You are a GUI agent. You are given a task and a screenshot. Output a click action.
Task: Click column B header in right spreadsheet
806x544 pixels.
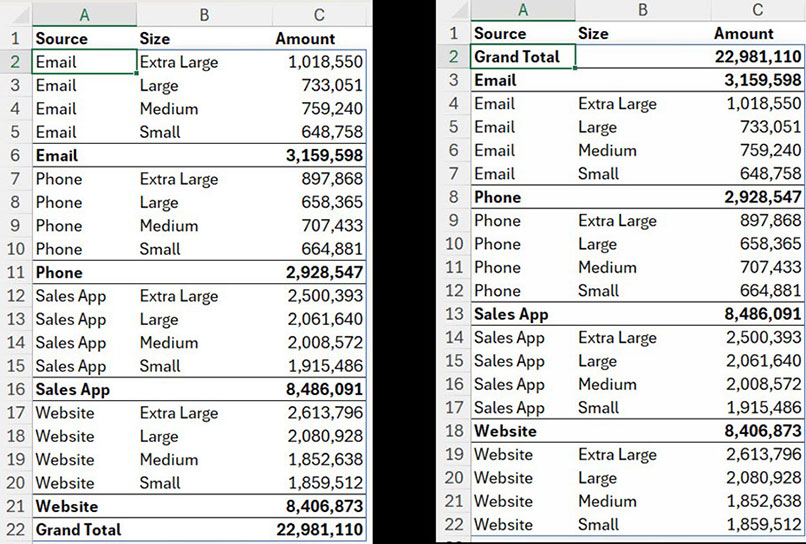(643, 10)
